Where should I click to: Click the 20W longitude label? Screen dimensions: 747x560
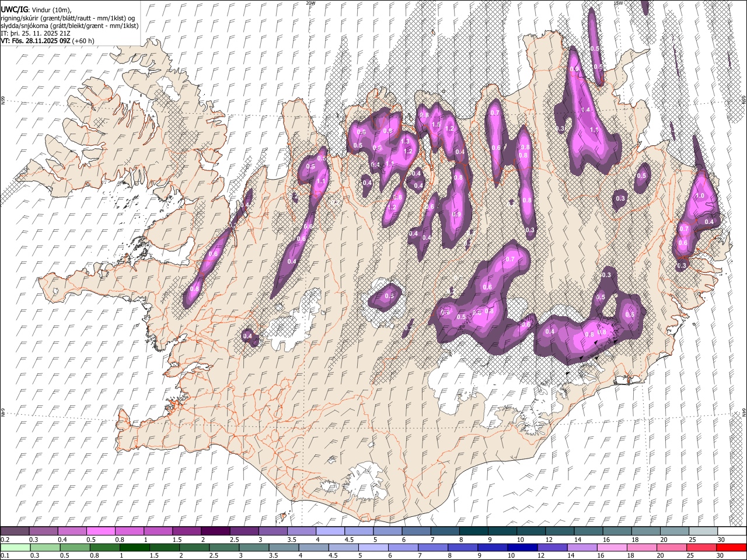click(310, 3)
